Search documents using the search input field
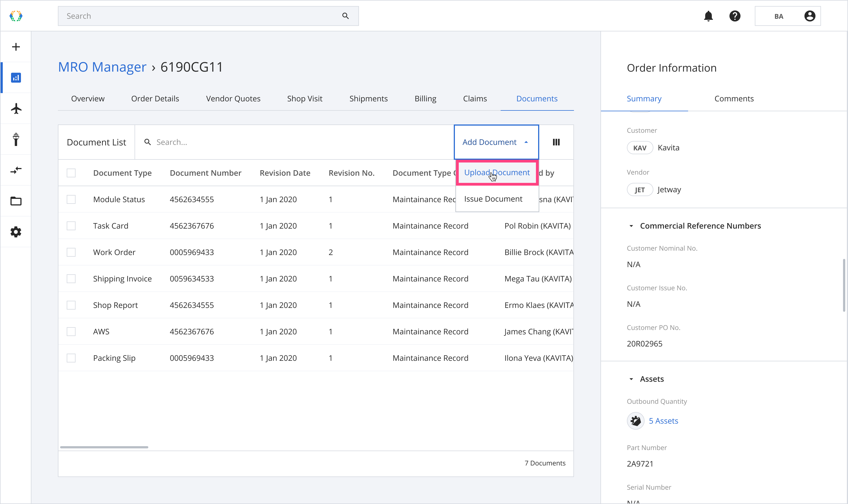The height and width of the screenshot is (504, 848). (x=288, y=142)
